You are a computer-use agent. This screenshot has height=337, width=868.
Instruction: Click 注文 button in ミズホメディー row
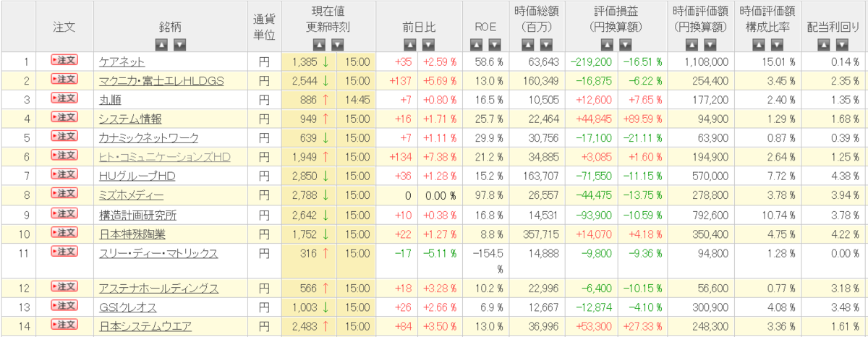point(64,192)
